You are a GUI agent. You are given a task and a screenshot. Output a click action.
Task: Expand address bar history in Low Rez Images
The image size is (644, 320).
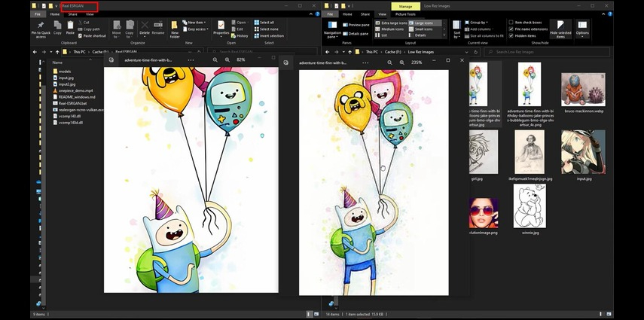(467, 52)
